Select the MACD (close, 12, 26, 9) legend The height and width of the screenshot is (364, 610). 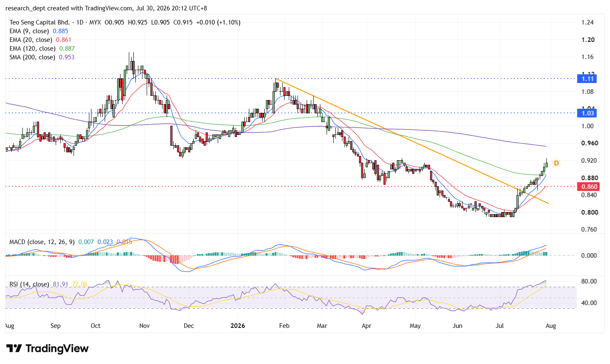[x=42, y=242]
